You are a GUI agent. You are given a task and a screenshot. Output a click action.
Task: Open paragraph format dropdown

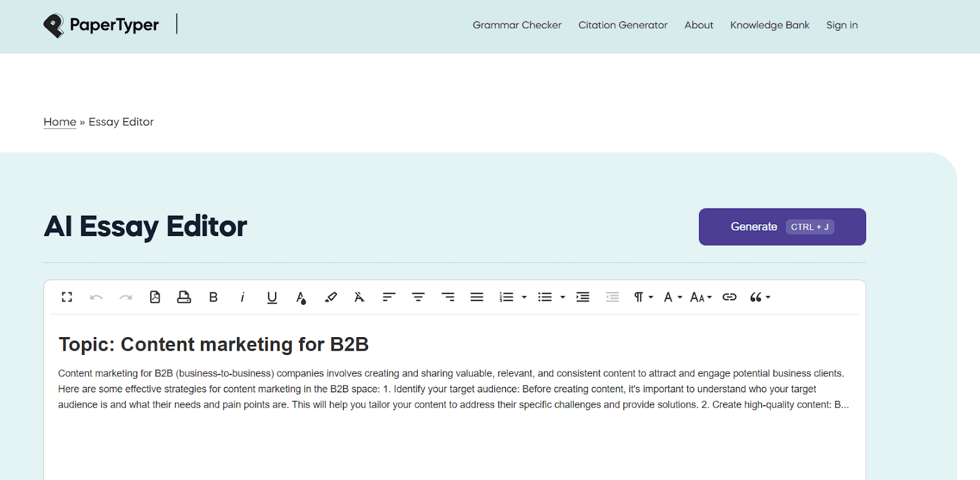click(644, 297)
